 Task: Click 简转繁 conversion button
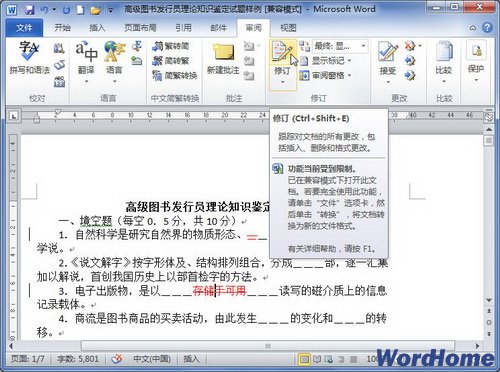(171, 61)
